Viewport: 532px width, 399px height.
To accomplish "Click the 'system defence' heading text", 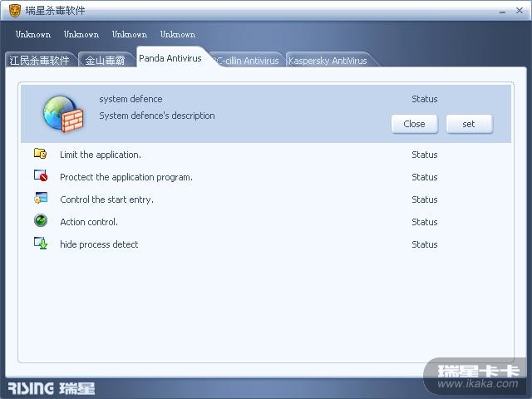I will [131, 99].
